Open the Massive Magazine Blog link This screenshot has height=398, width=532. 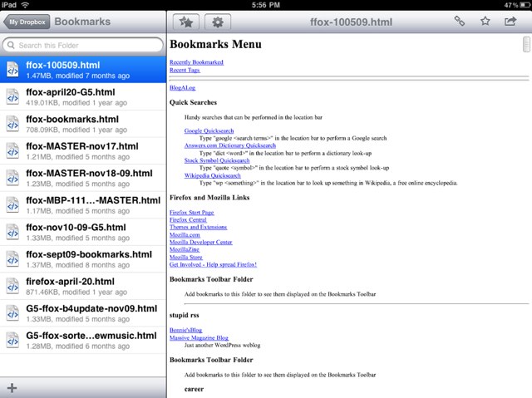point(199,337)
